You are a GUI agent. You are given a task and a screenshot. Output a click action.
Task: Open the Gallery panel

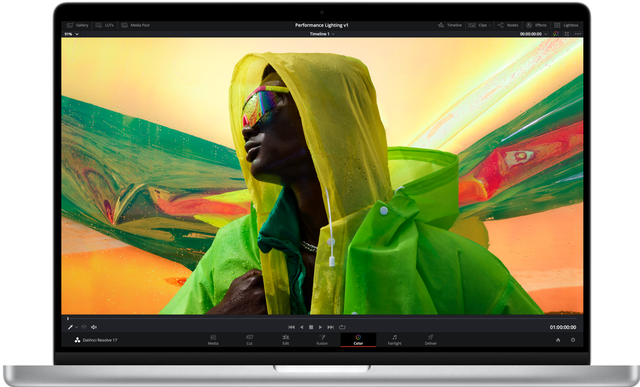pos(78,25)
